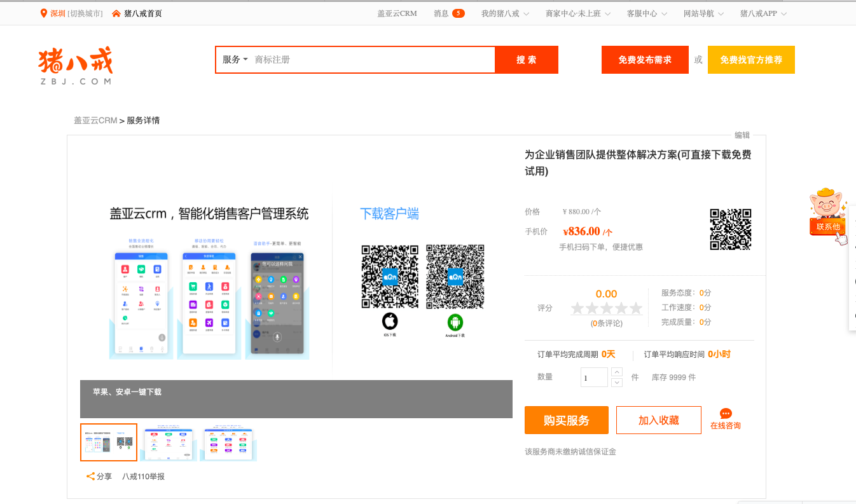Expand the 商家中心·未上班 menu
856x504 pixels.
tap(578, 13)
